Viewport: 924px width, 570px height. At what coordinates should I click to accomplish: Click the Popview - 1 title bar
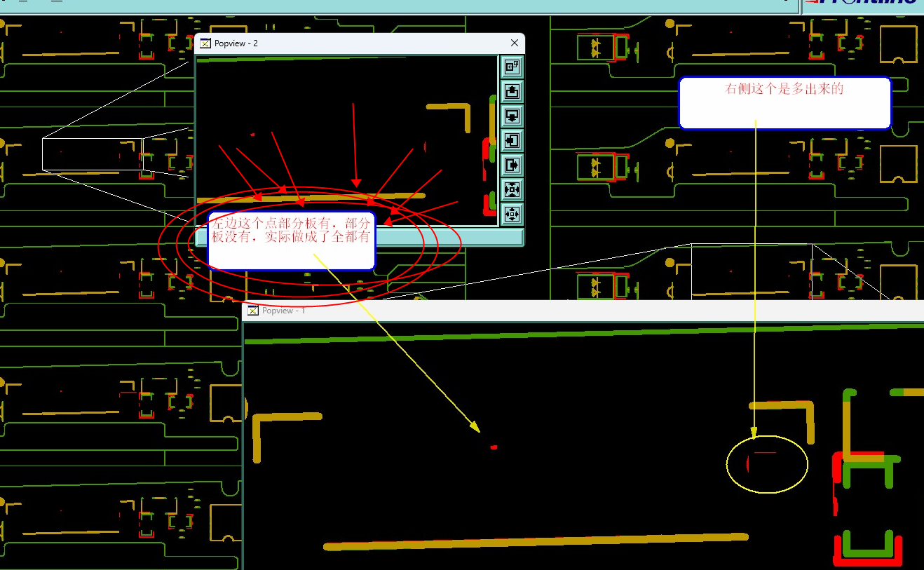[x=583, y=311]
